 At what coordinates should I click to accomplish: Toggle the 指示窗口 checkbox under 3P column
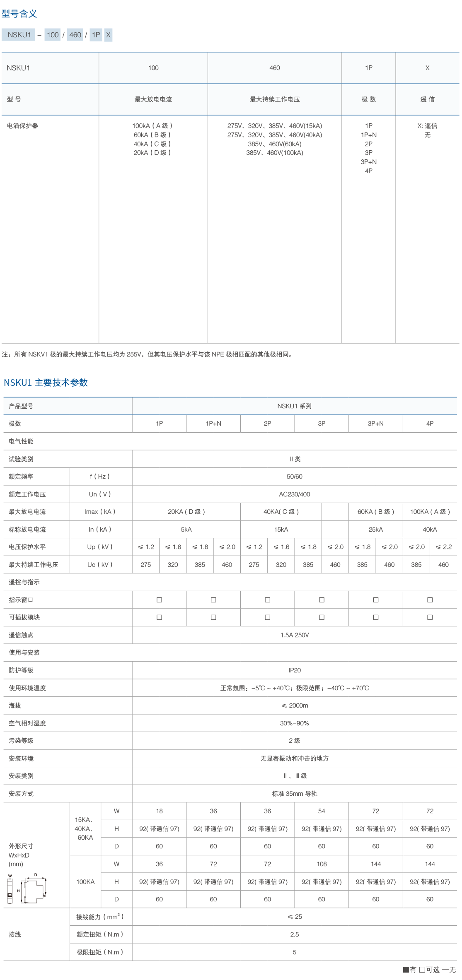click(322, 600)
